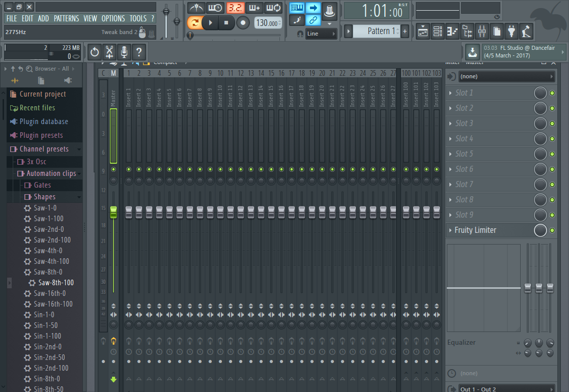Screen dimensions: 569x392
Task: Mute the Insert 1 mixer track
Action: (128, 169)
